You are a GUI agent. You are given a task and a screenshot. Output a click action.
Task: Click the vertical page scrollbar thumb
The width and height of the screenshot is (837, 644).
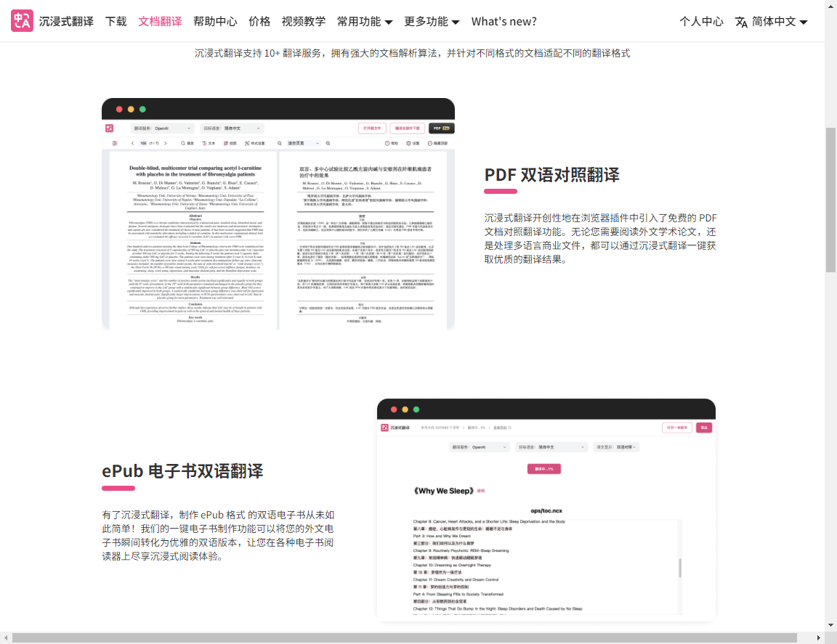(x=830, y=200)
